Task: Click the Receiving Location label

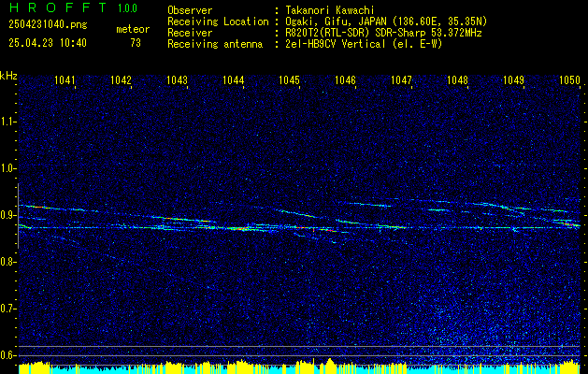Action: click(218, 22)
